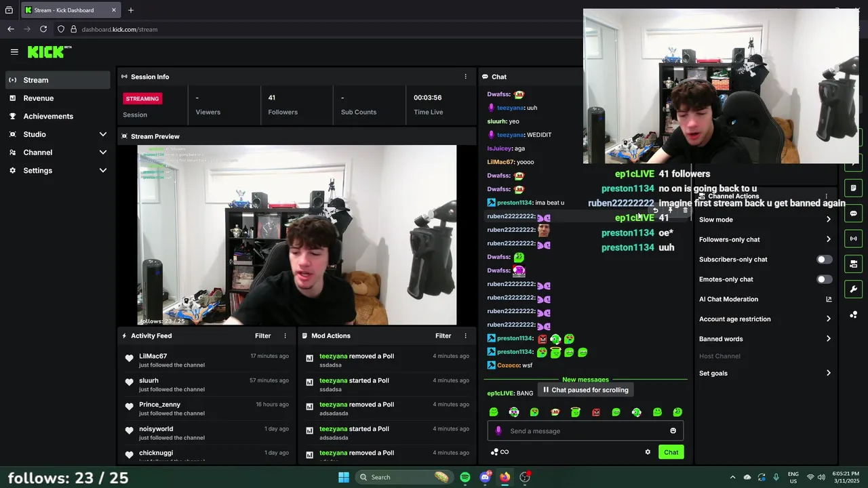This screenshot has height=488, width=868.
Task: Filter the Activity Feed
Action: (x=262, y=335)
